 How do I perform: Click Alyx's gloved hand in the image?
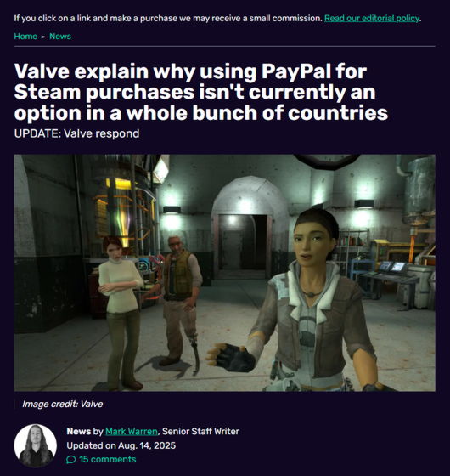pyautogui.click(x=232, y=357)
